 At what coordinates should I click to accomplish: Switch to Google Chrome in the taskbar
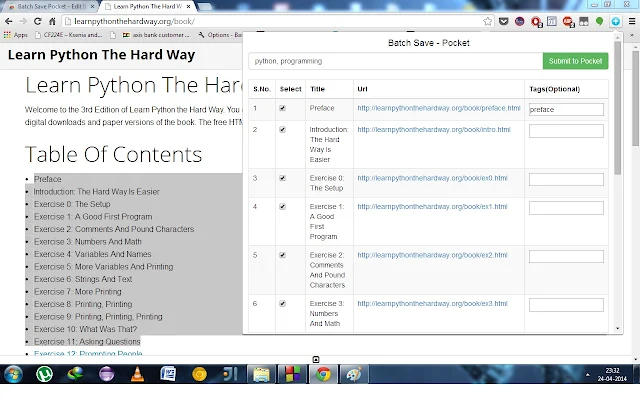click(323, 374)
